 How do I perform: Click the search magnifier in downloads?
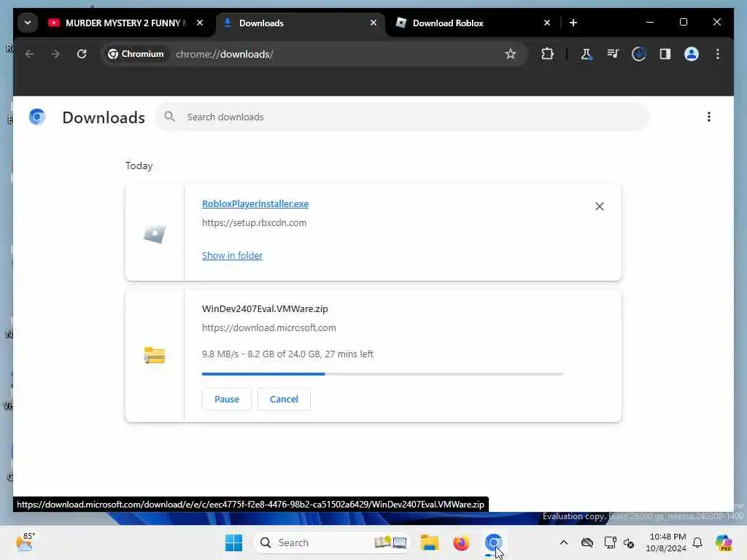pyautogui.click(x=169, y=117)
